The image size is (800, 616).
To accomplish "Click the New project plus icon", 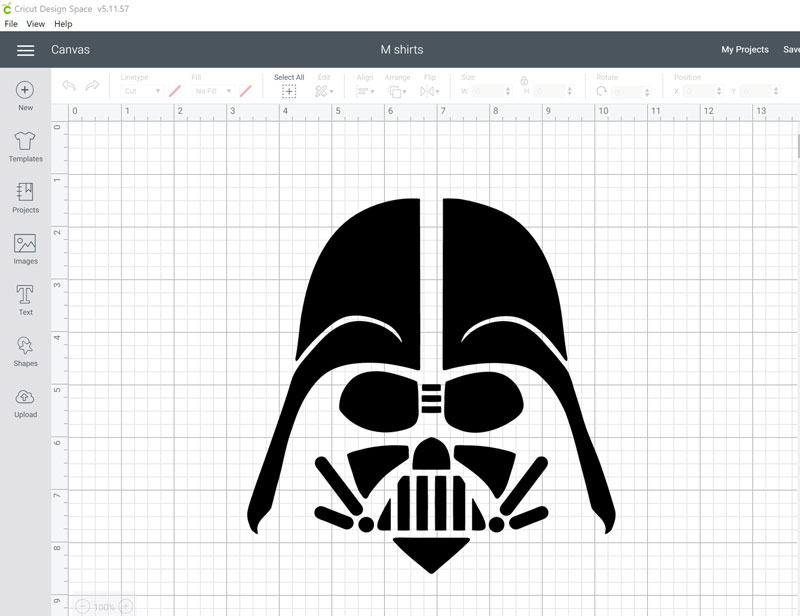I will [25, 90].
